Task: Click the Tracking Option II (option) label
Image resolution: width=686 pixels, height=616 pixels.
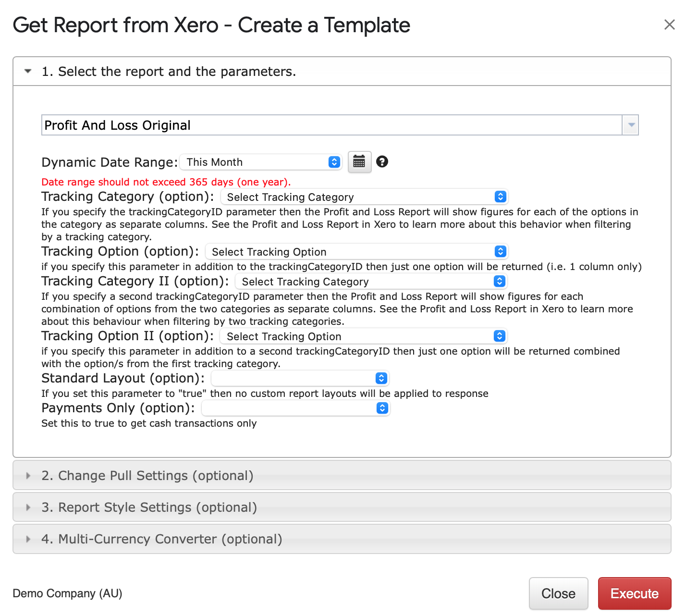Action: tap(128, 336)
